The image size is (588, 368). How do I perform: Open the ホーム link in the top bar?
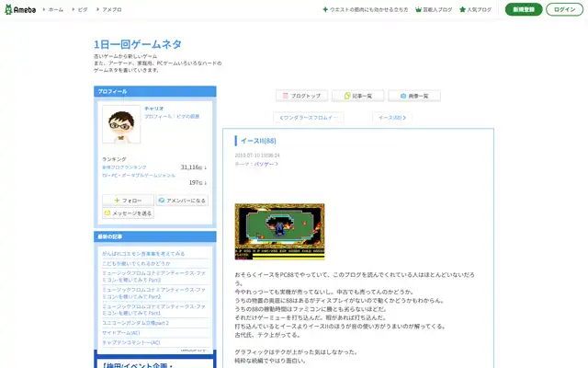click(55, 10)
